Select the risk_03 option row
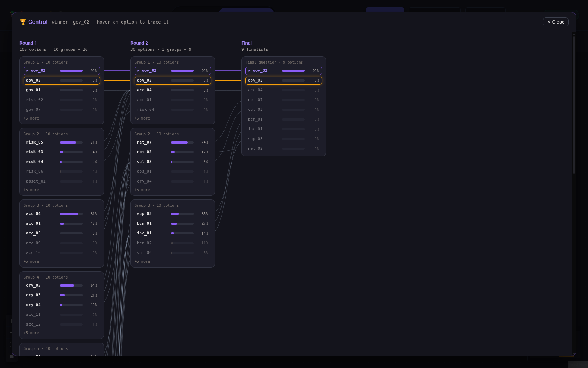This screenshot has width=588, height=368. [x=62, y=152]
